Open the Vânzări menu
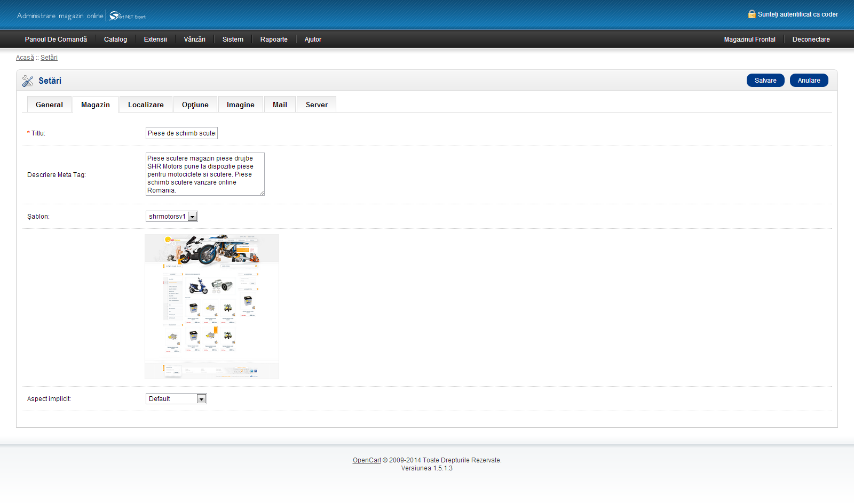854x504 pixels. (x=194, y=39)
